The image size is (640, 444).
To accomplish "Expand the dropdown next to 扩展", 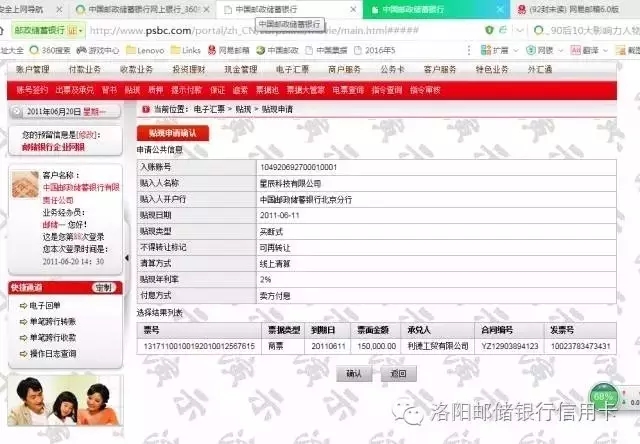I will (516, 51).
